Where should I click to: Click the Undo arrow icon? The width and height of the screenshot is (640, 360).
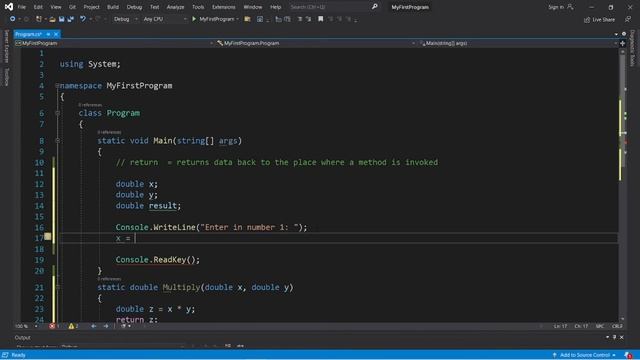point(83,19)
